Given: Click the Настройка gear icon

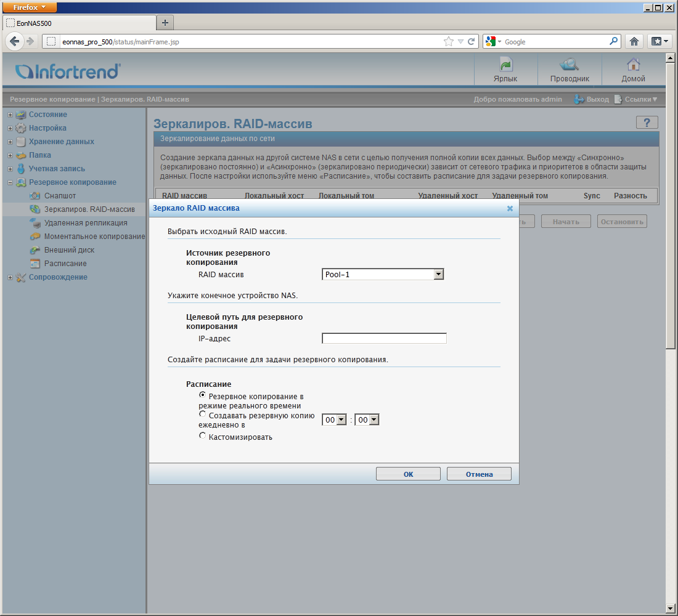Looking at the screenshot, I should [x=21, y=128].
